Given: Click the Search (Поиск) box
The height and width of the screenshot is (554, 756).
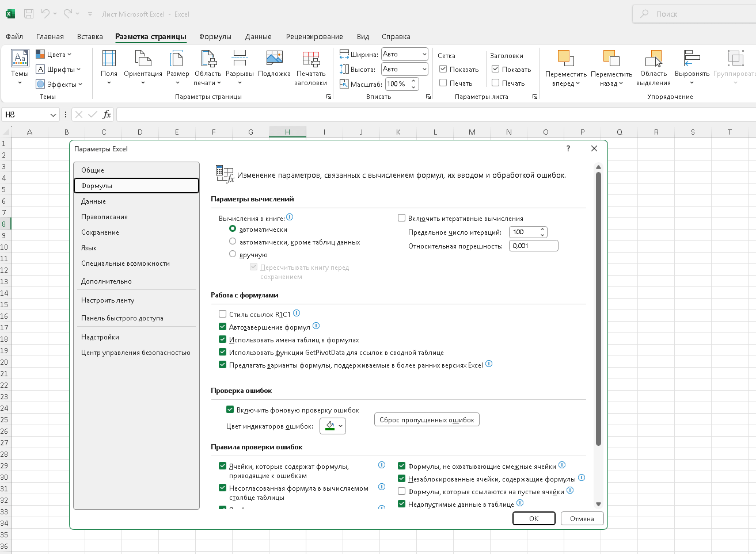Looking at the screenshot, I should (694, 14).
